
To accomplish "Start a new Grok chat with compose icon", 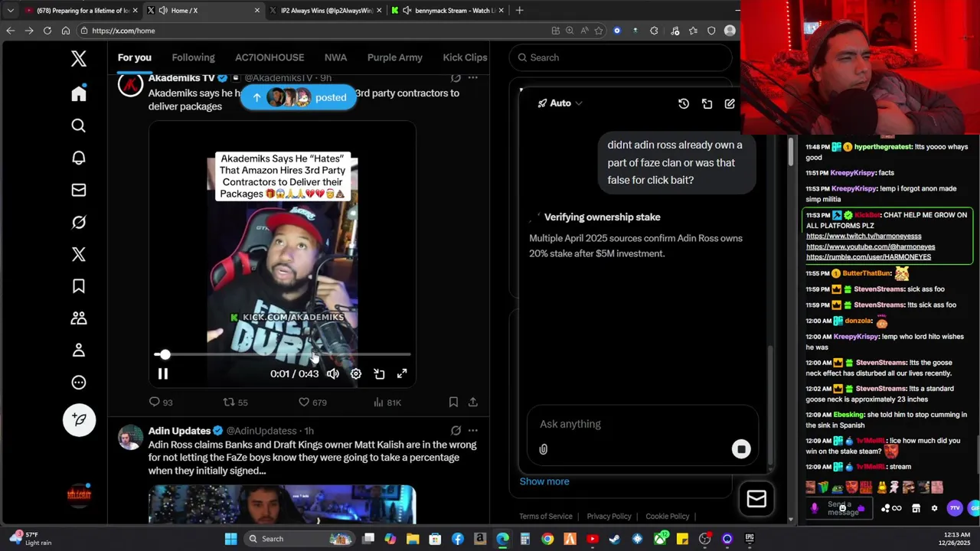I will coord(730,103).
